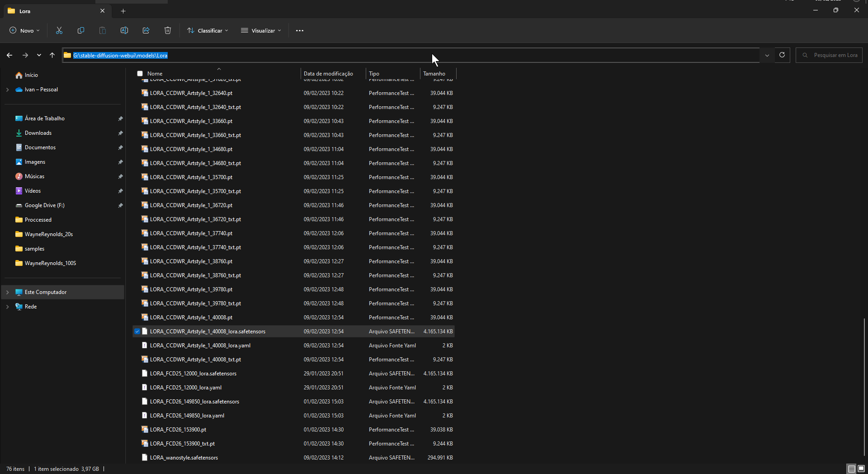868x474 pixels.
Task: Paste clipboard contents via Paste icon
Action: [x=103, y=30]
